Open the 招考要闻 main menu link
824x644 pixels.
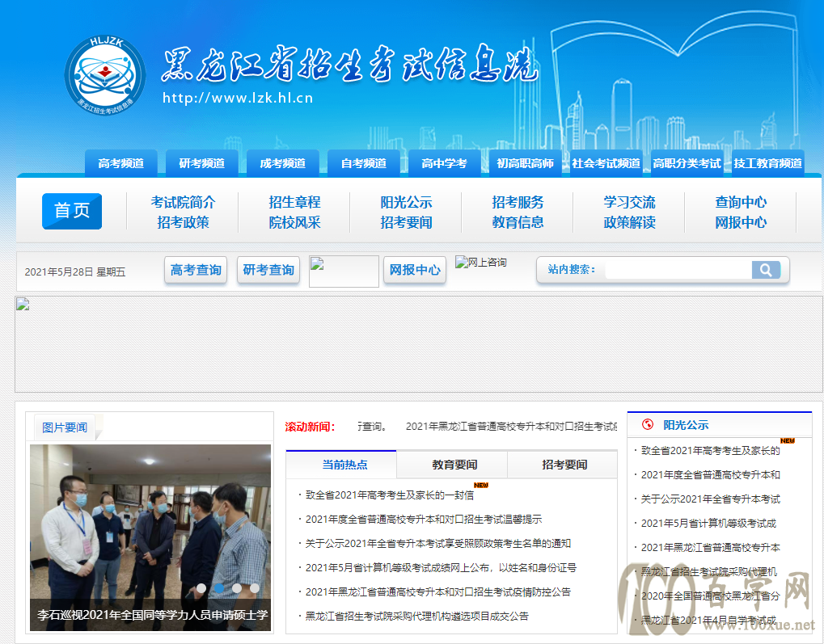406,223
